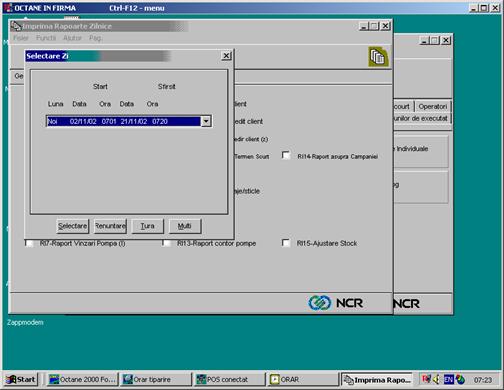Open Orar tiparire from the taskbar

(156, 379)
